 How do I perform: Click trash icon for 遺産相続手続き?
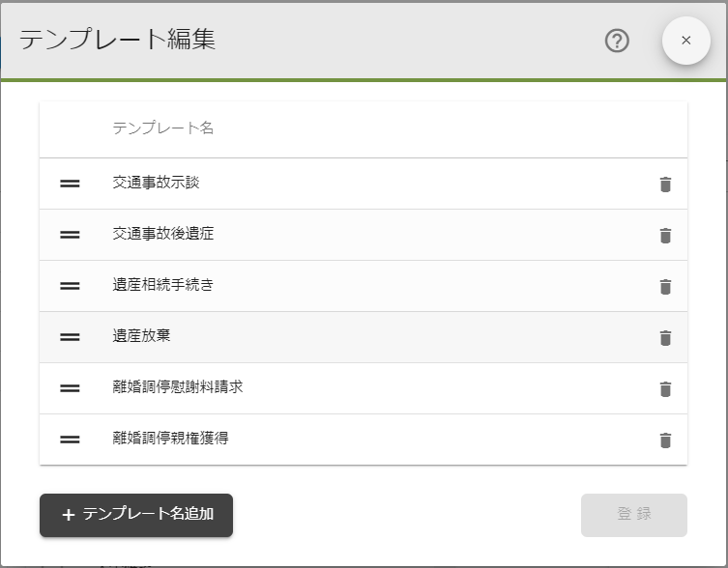[x=665, y=287]
